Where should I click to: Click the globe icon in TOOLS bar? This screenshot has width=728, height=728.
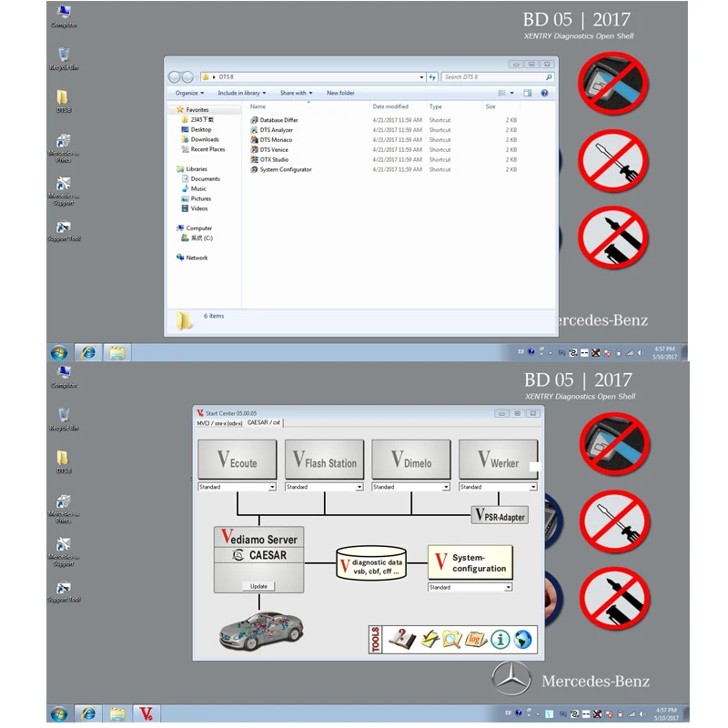(522, 640)
